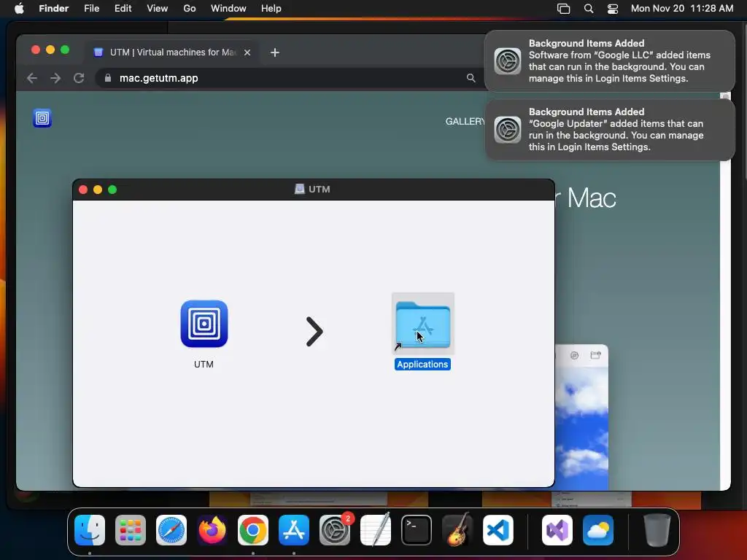Zoom the UTM installer window
The image size is (747, 560).
pyautogui.click(x=112, y=190)
